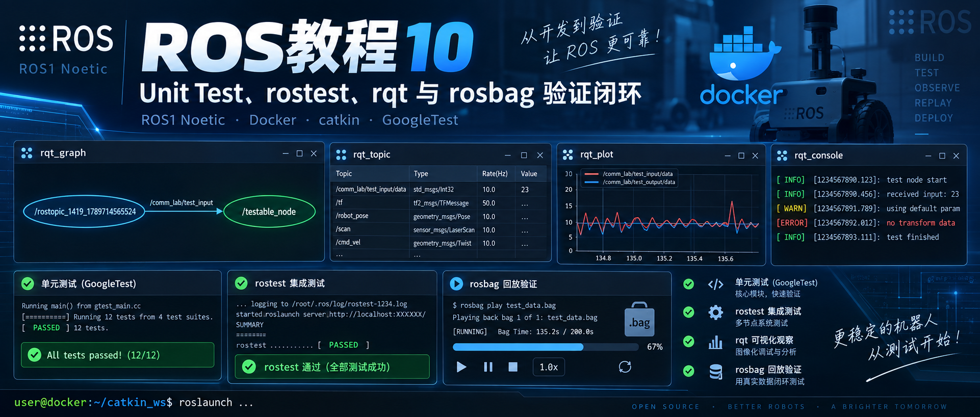Click the PASSED 12 tests result line
980x417 pixels.
(x=65, y=328)
